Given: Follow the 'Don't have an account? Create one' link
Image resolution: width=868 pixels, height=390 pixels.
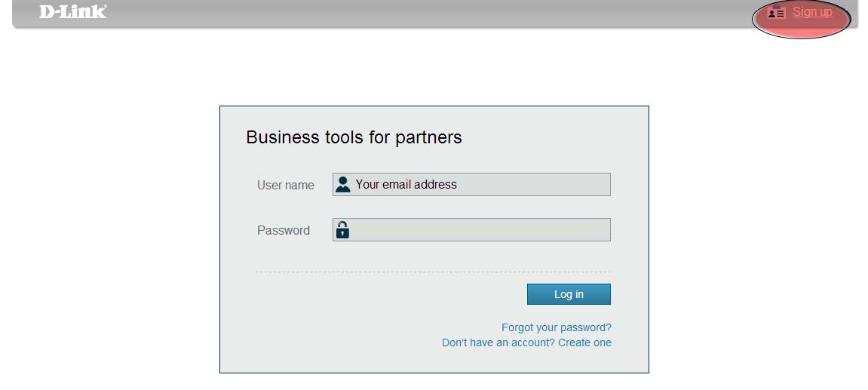Looking at the screenshot, I should click(x=526, y=342).
